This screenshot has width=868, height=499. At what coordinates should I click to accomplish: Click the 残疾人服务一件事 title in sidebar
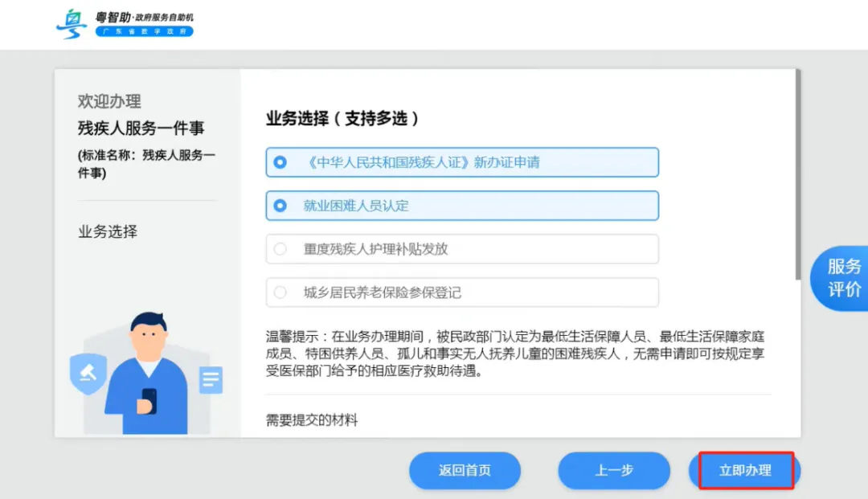[141, 129]
